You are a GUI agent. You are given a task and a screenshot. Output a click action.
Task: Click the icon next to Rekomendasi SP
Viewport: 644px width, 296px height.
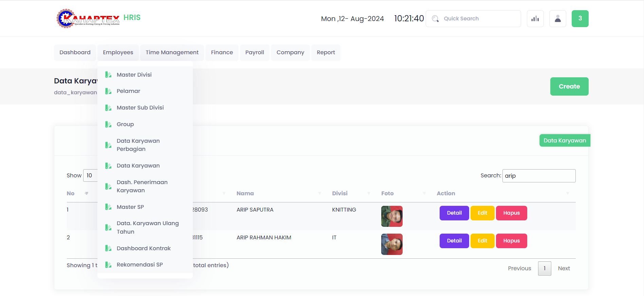[x=108, y=265]
